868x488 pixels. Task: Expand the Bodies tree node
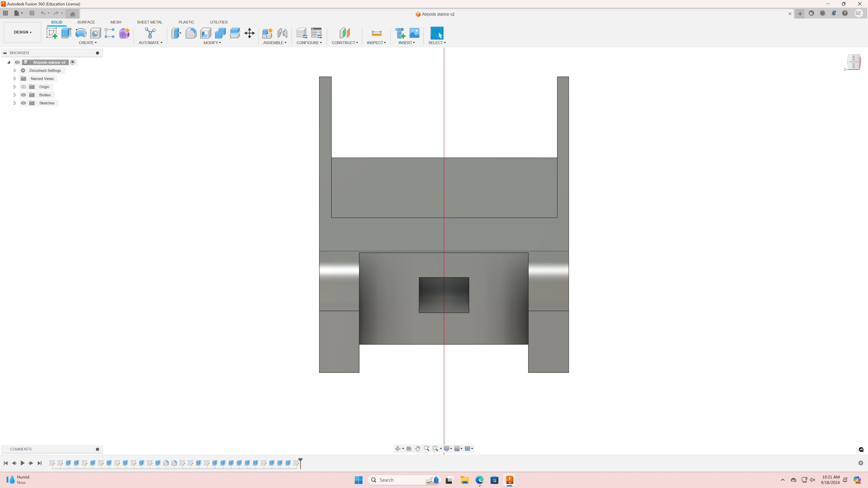[15, 95]
